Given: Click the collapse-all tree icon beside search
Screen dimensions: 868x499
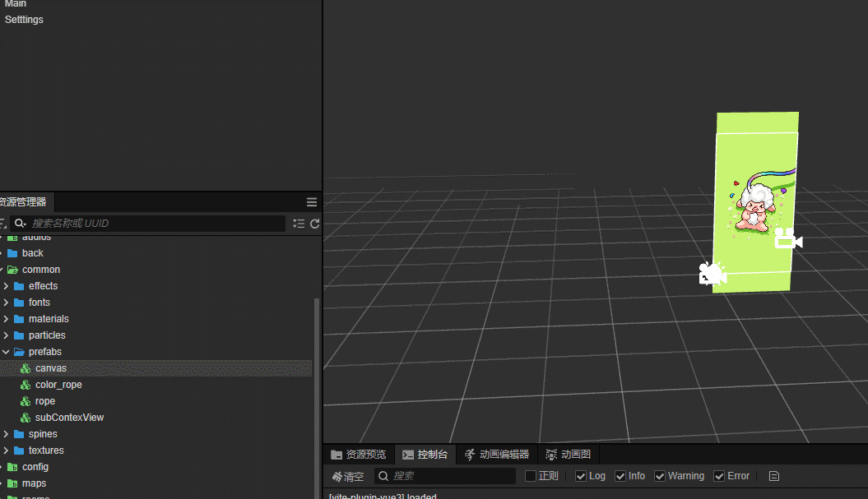Looking at the screenshot, I should pos(299,224).
